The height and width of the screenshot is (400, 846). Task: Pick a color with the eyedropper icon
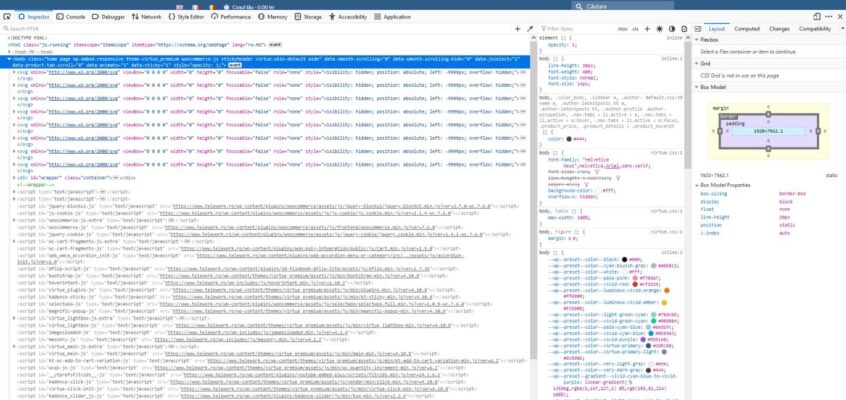(530, 29)
